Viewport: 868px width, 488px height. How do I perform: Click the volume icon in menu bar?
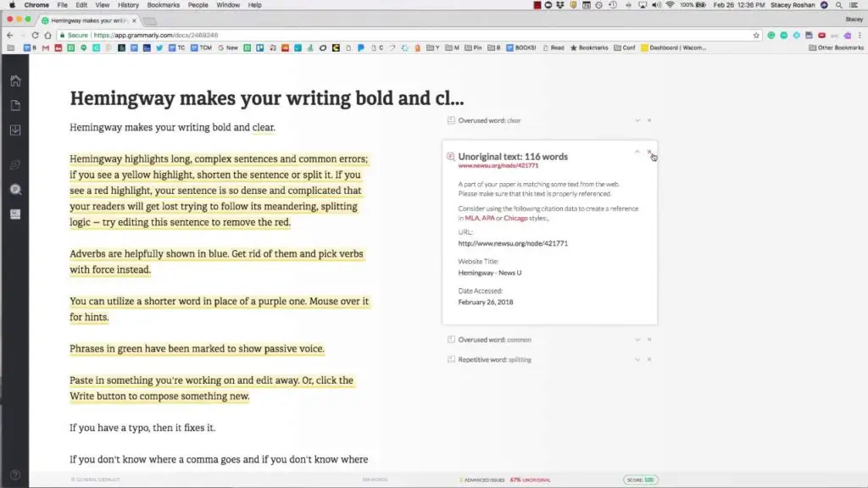(656, 5)
